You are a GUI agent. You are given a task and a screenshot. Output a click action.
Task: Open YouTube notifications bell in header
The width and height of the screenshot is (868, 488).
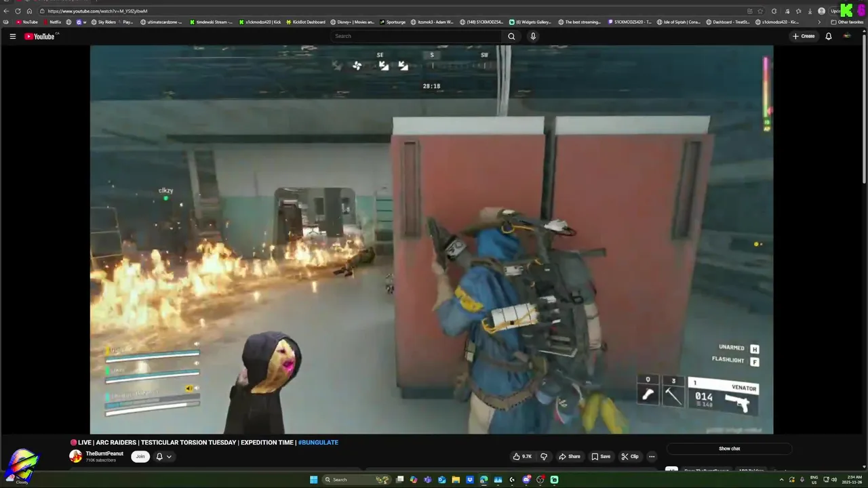coord(828,36)
